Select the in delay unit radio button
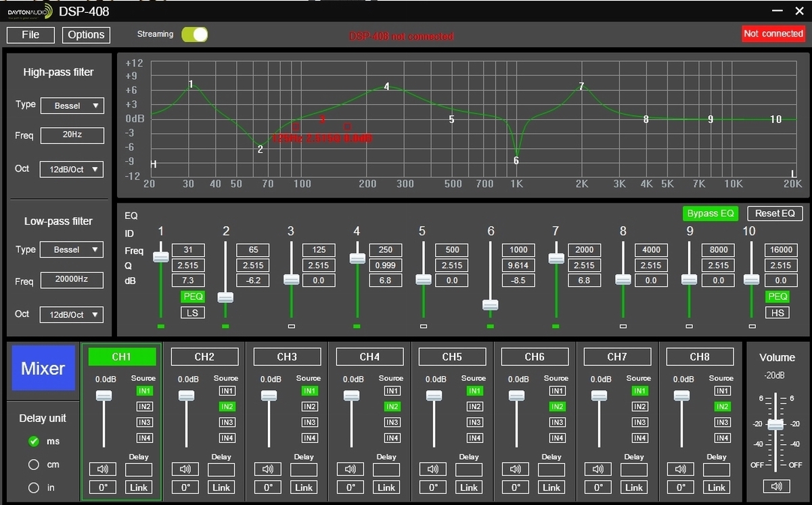The image size is (812, 505). click(x=34, y=487)
